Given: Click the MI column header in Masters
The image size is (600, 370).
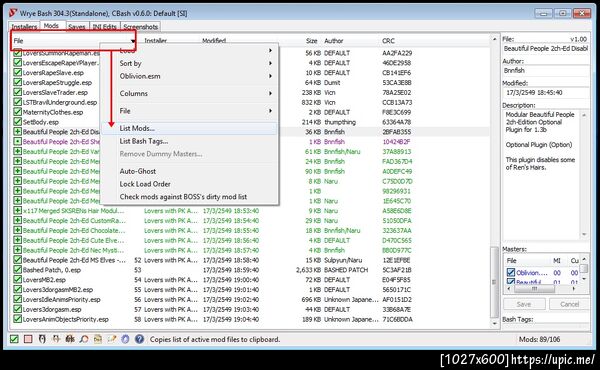Looking at the screenshot, I should pos(557,261).
